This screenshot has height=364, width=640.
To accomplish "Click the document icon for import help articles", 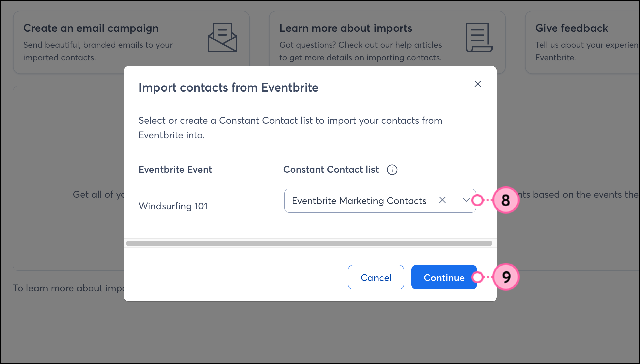I will click(479, 37).
